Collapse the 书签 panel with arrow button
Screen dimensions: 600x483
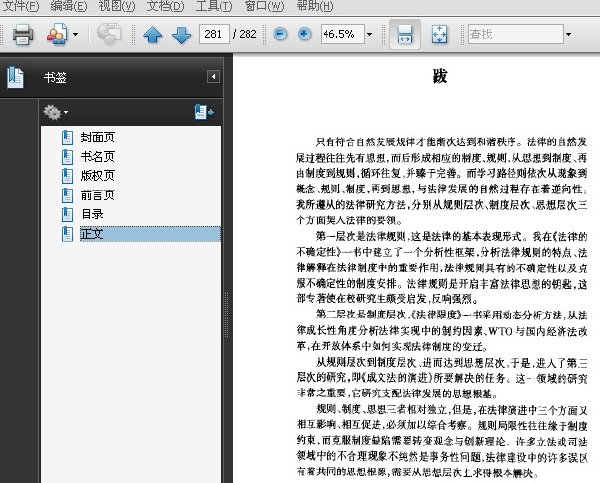pyautogui.click(x=214, y=77)
